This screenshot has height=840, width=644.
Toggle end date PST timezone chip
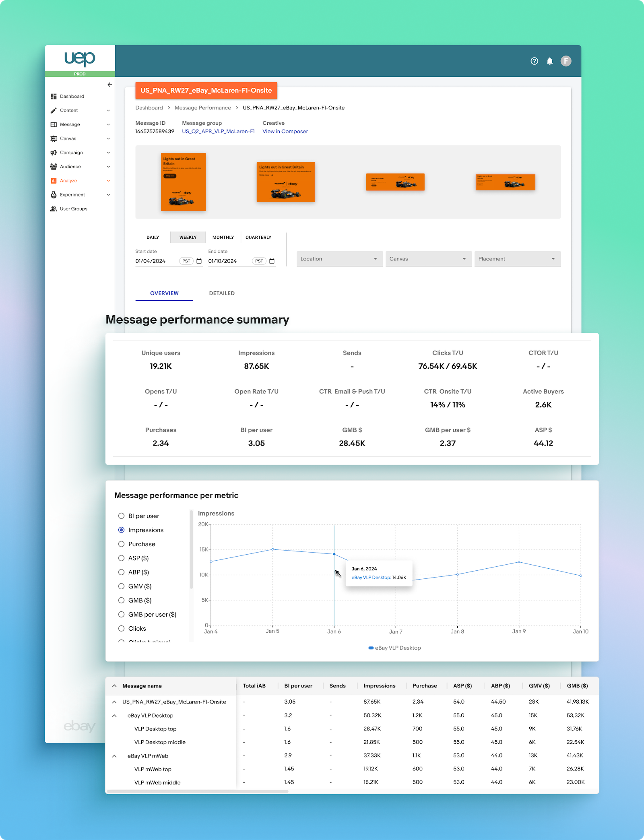[259, 261]
